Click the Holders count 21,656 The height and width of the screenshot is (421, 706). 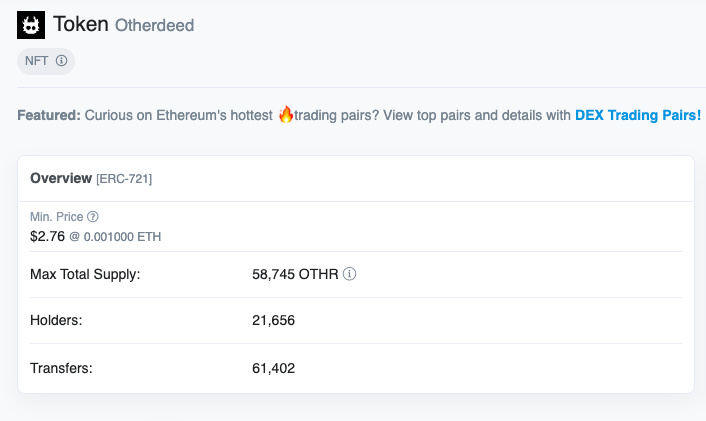(x=273, y=320)
